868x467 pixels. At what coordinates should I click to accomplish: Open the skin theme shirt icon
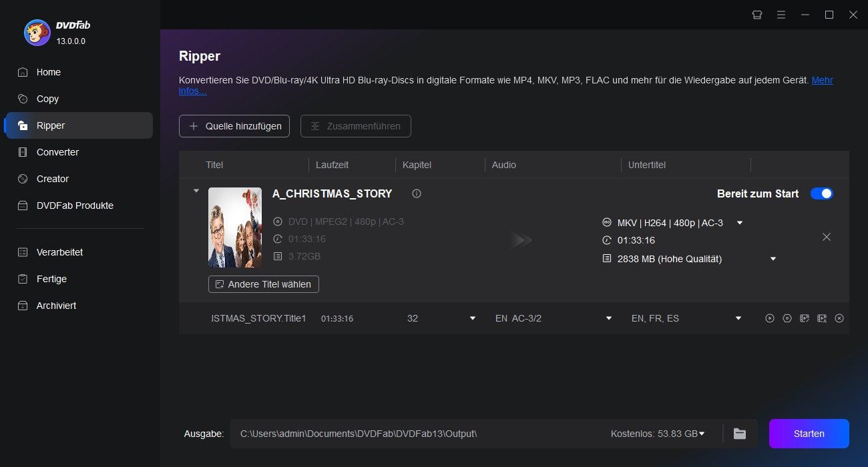[757, 15]
